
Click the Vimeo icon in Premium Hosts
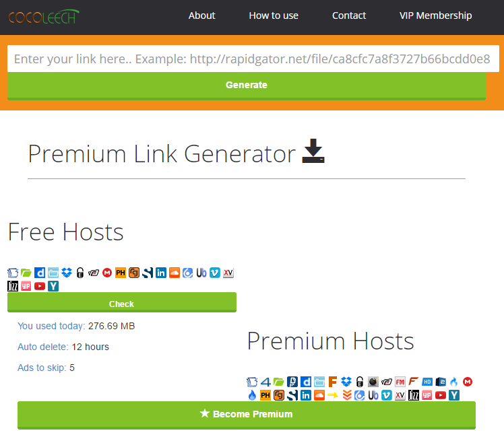(x=387, y=395)
